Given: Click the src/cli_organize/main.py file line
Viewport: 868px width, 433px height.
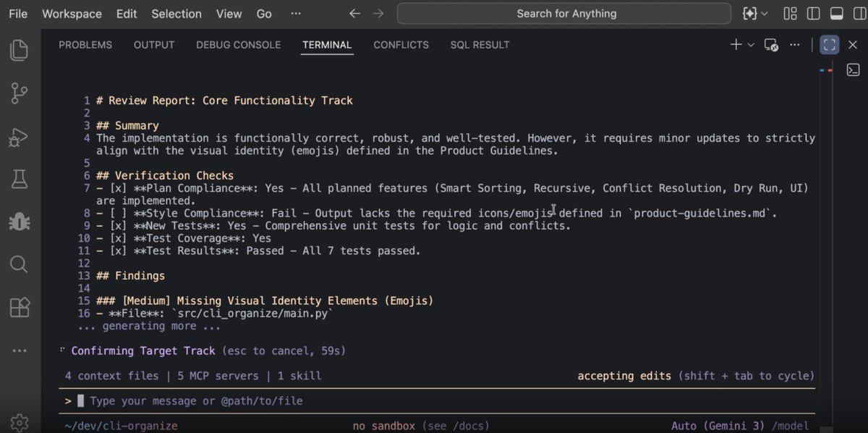Looking at the screenshot, I should point(214,314).
